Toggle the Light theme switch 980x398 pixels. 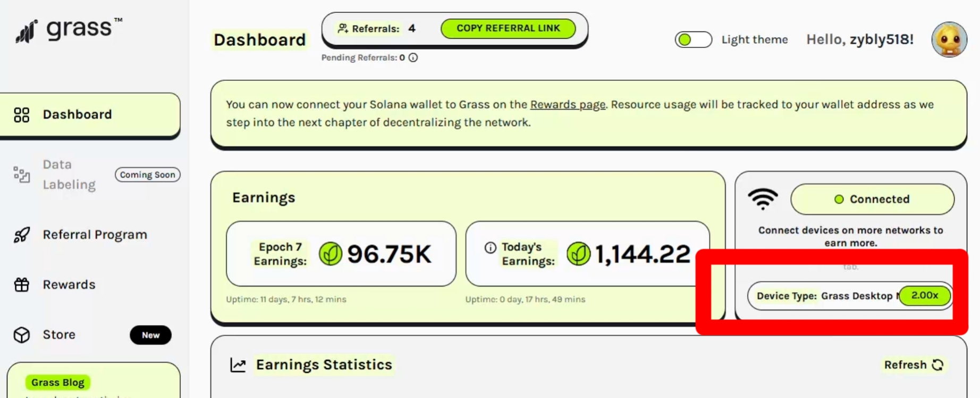pyautogui.click(x=693, y=39)
